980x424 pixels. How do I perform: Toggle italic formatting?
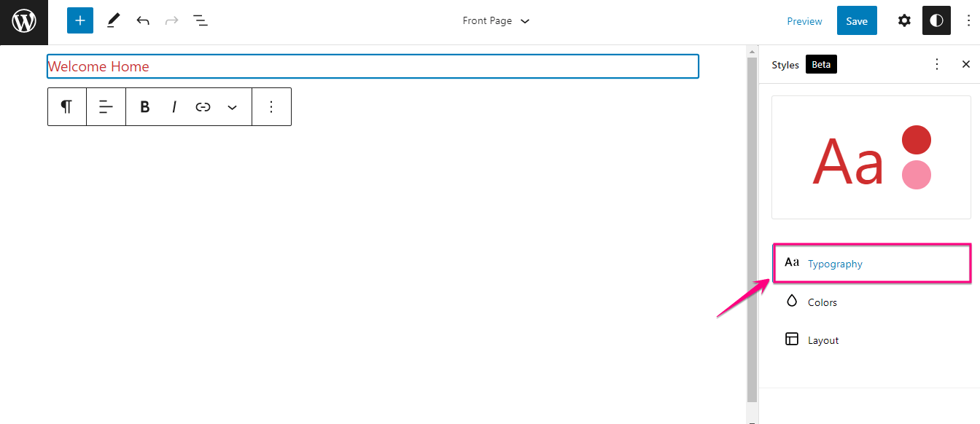(174, 107)
